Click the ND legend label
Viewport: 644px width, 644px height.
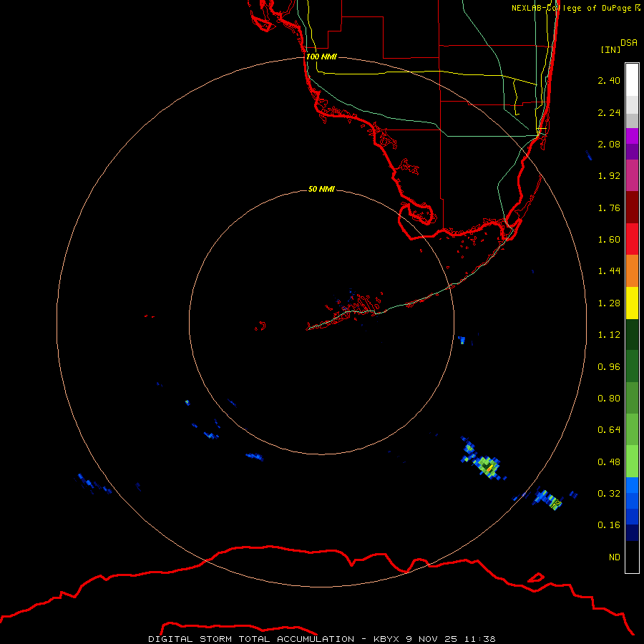click(615, 557)
